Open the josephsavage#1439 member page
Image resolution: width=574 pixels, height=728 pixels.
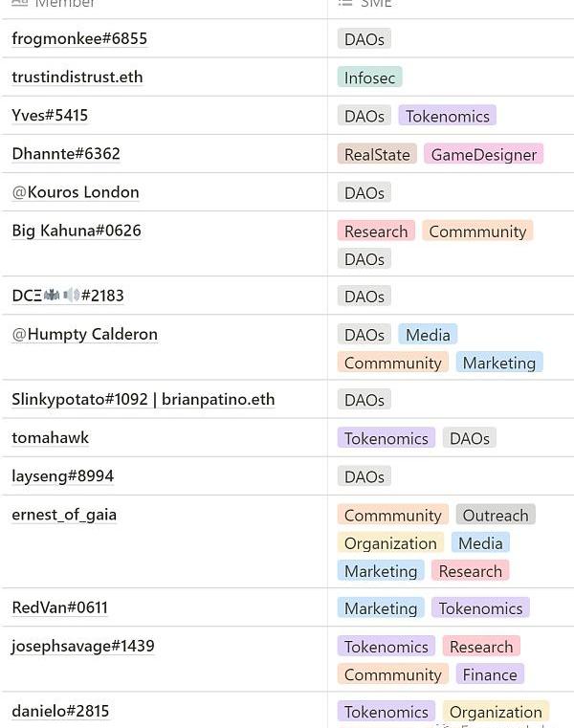coord(82,647)
